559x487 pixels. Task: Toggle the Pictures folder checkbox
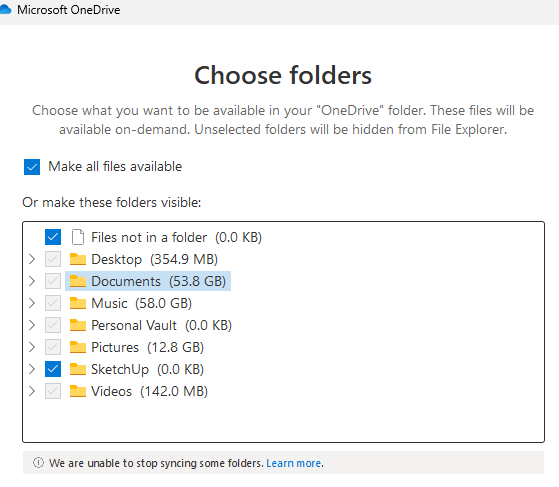click(x=53, y=347)
